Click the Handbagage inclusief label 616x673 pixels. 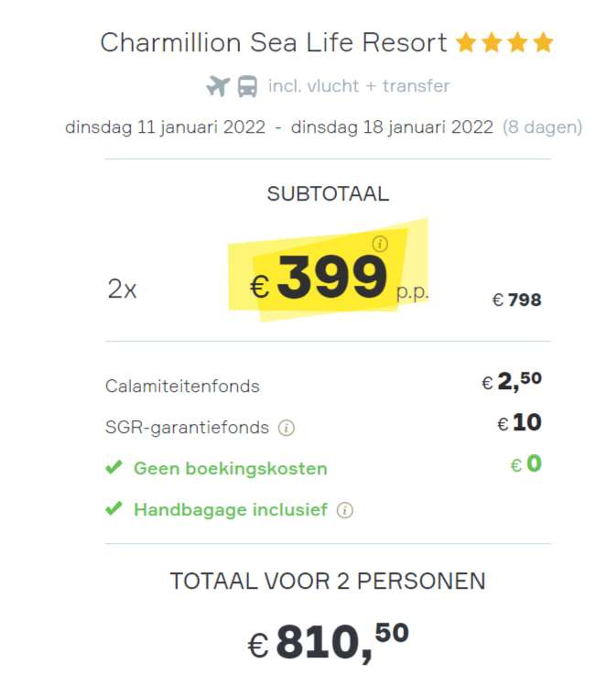(x=231, y=510)
